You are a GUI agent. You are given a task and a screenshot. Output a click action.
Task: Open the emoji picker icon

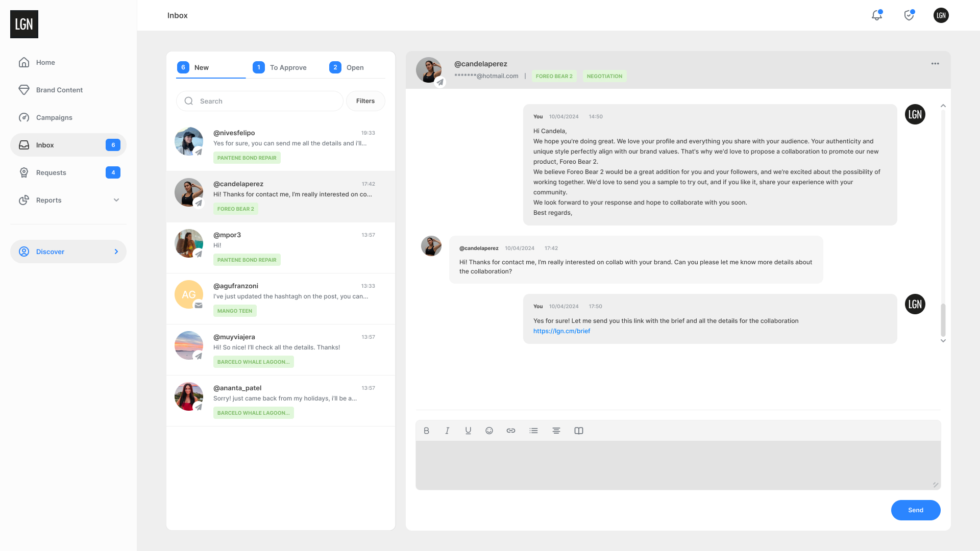pos(489,431)
